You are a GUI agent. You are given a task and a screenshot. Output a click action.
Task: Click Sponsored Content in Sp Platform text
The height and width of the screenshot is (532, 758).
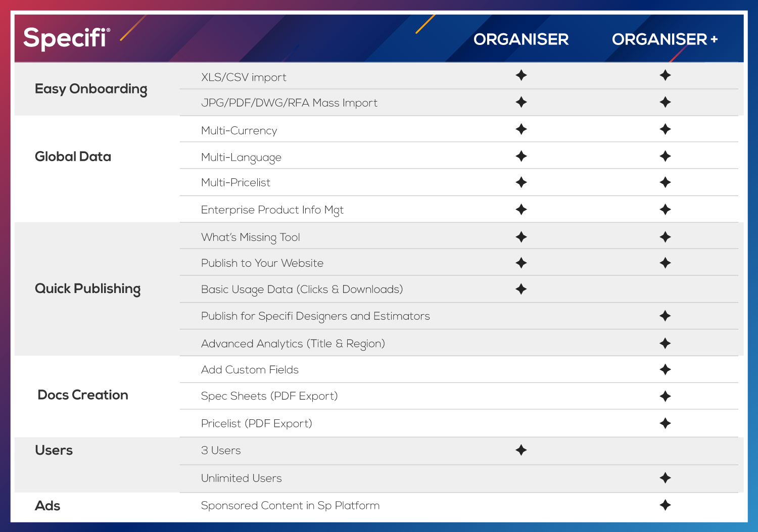coord(290,506)
